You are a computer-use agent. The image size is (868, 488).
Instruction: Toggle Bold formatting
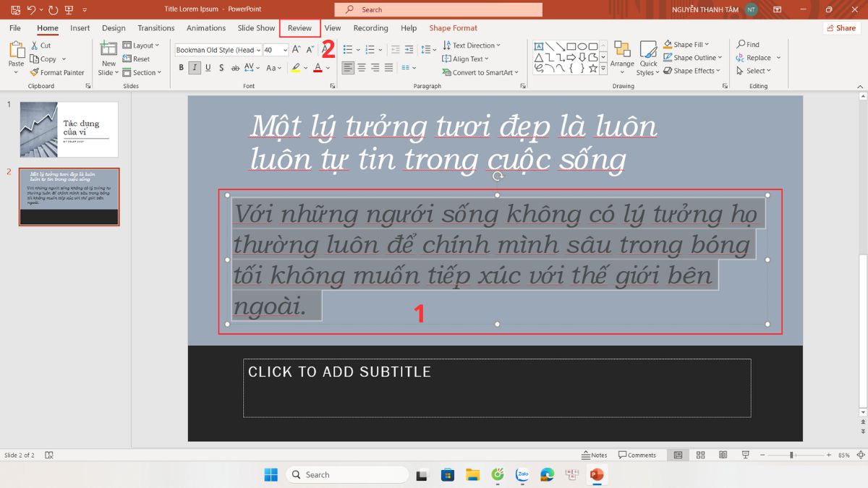(x=181, y=68)
